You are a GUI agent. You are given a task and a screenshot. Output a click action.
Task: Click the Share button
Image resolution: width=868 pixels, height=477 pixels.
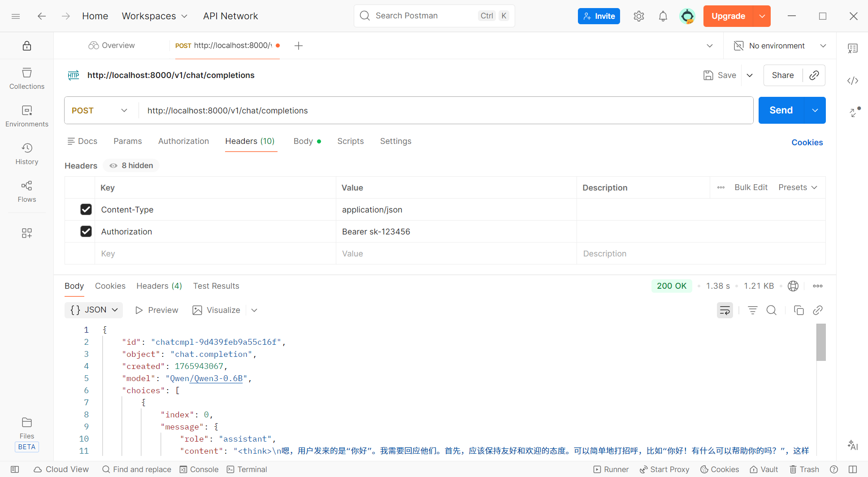tap(783, 75)
